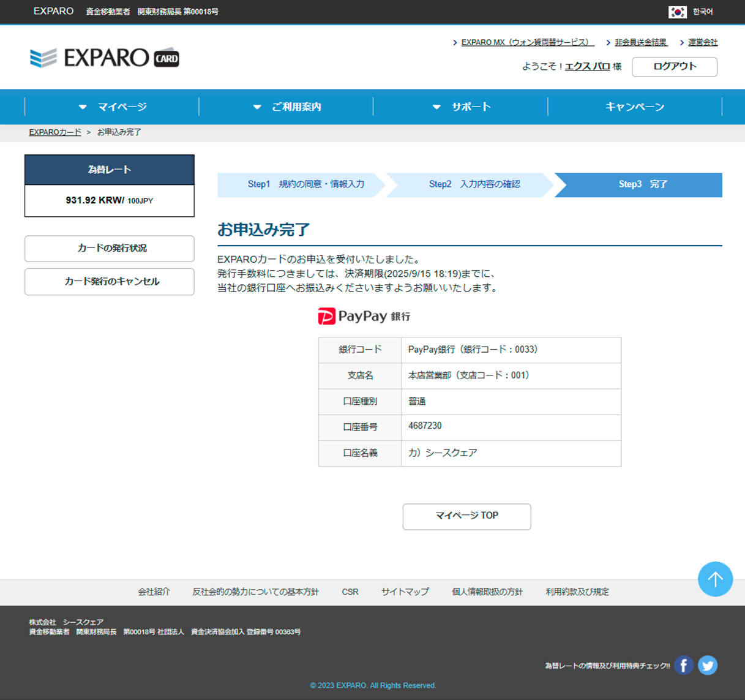Click the Korean flag icon
This screenshot has width=745, height=700.
(677, 12)
